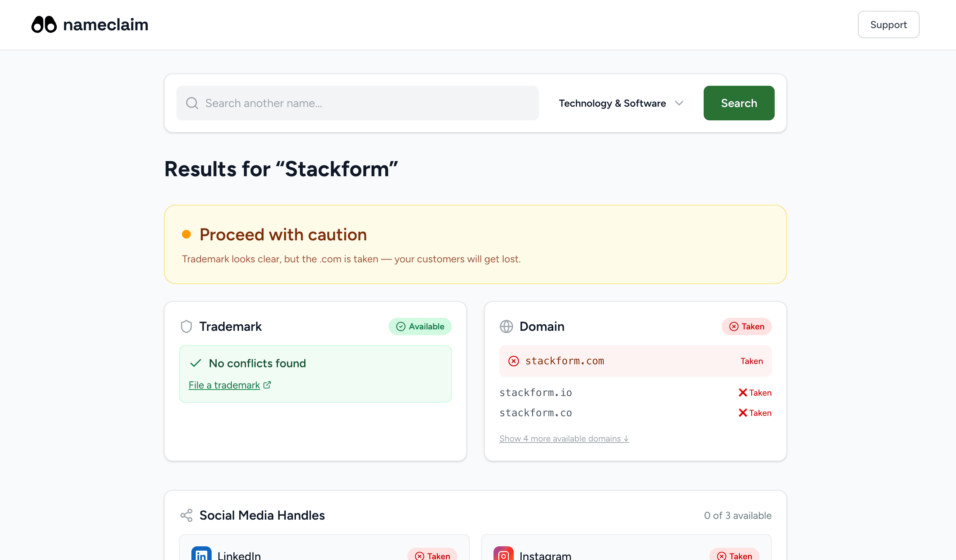This screenshot has height=560, width=956.
Task: Open the Support page button
Action: [x=888, y=25]
